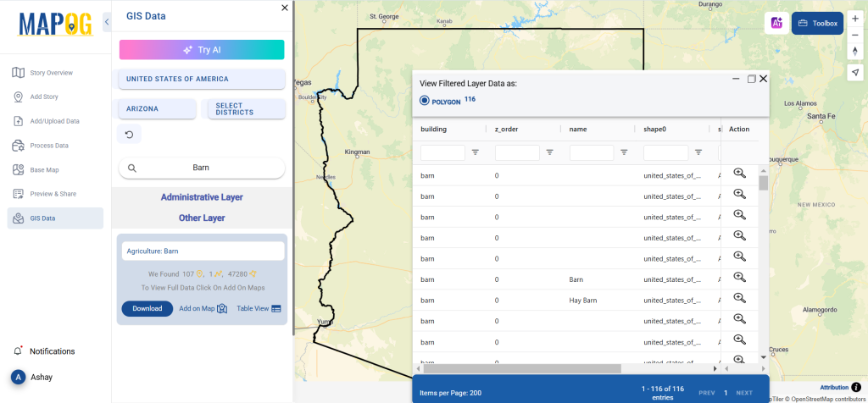The image size is (868, 403).
Task: Click the z_order column header
Action: 507,130
